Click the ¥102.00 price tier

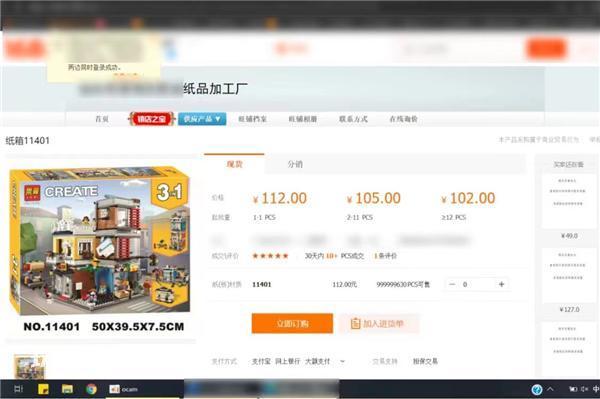(x=468, y=199)
